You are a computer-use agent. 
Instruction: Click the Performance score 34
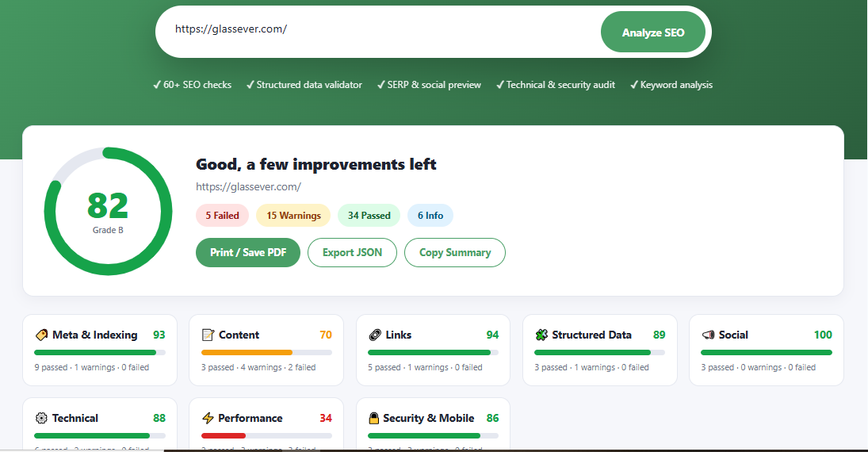(x=326, y=418)
